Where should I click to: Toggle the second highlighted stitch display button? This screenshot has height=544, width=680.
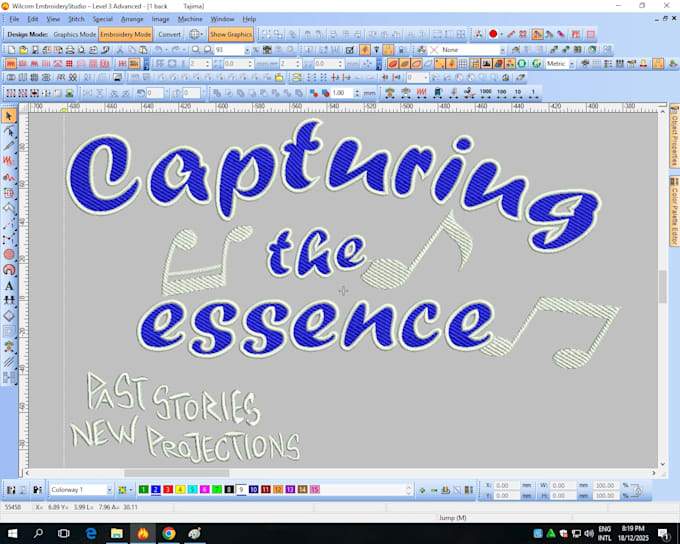click(x=405, y=64)
